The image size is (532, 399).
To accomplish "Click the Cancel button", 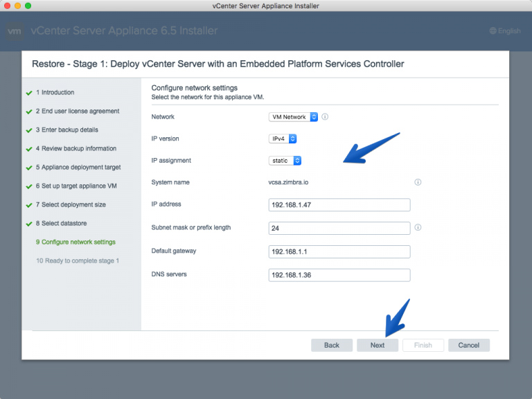I will coord(469,345).
